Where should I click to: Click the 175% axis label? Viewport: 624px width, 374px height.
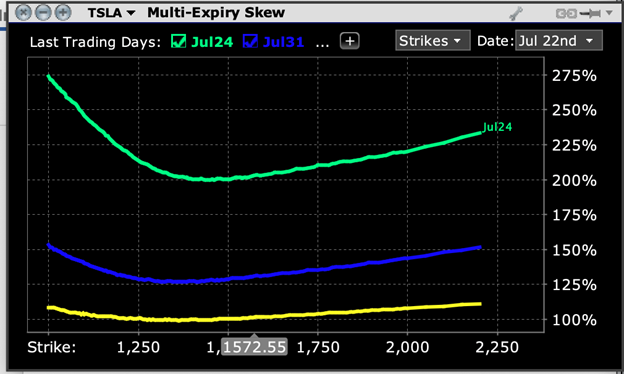[574, 216]
